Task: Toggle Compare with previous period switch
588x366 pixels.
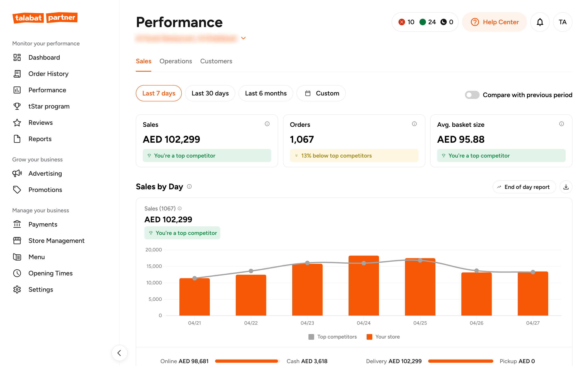Action: pyautogui.click(x=472, y=95)
